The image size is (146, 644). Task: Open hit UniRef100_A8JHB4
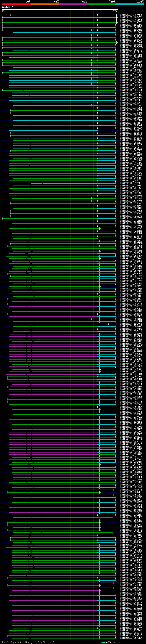tap(131, 15)
